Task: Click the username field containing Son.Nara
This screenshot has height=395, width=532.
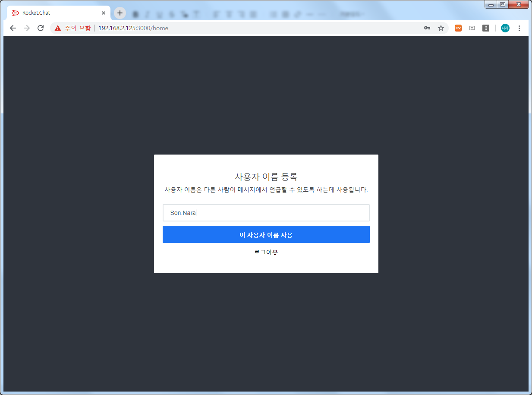Action: pos(266,213)
